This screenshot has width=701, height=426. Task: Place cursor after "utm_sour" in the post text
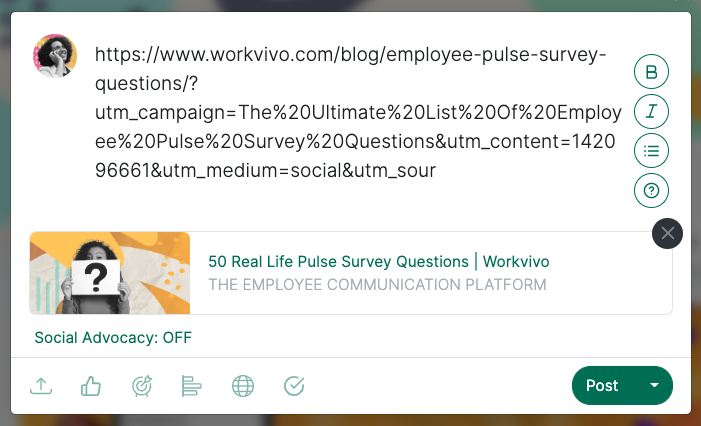pyautogui.click(x=438, y=171)
